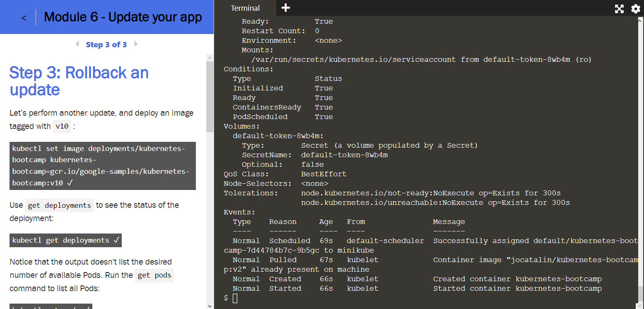Click the Started event row
Screen dimensions: 644x309
[x=417, y=289]
